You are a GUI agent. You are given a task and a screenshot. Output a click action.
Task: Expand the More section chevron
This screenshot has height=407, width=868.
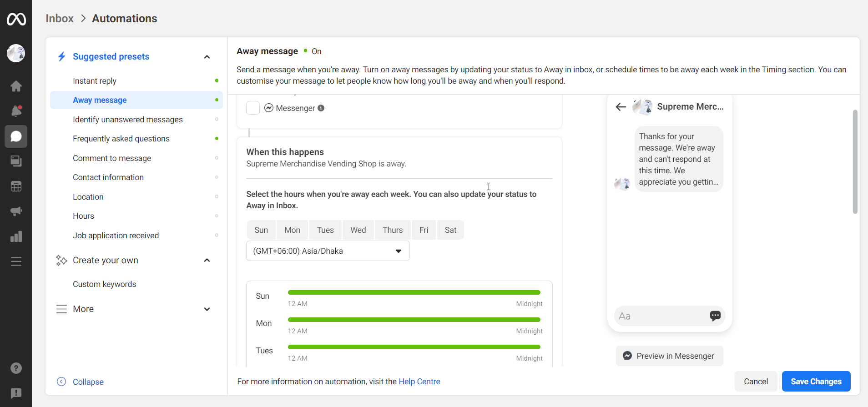[207, 309]
